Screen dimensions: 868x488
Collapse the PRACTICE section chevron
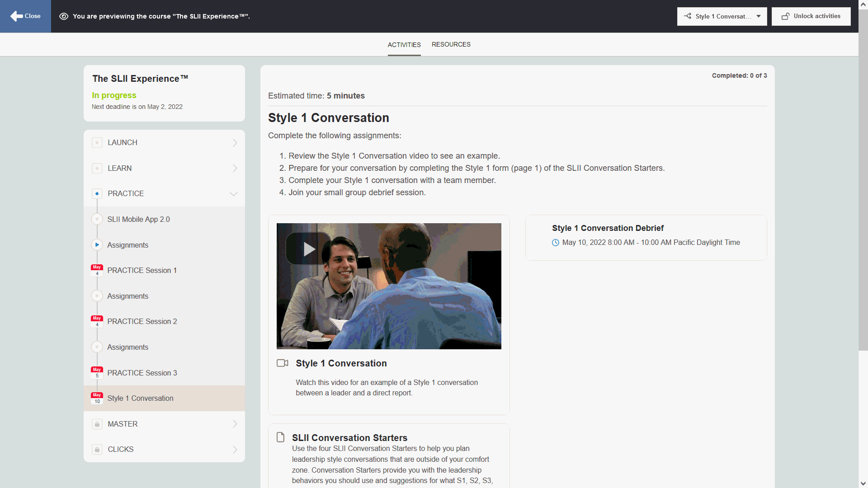[233, 194]
